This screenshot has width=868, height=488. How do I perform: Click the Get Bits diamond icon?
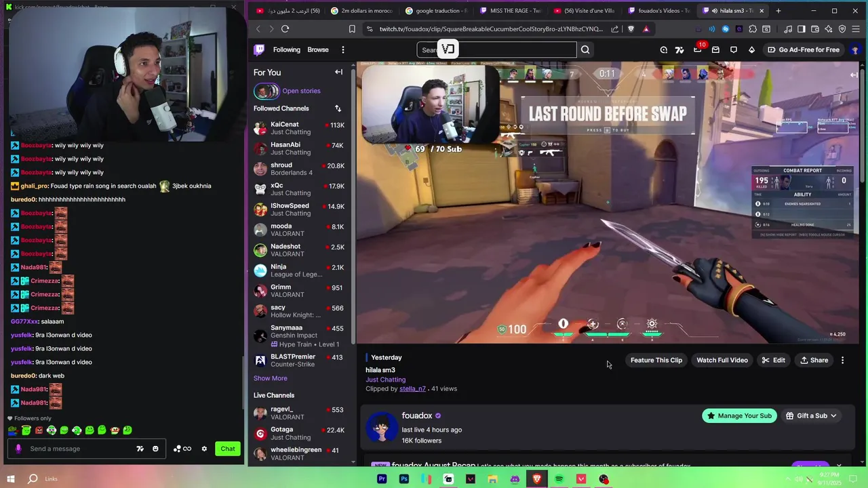click(x=751, y=49)
